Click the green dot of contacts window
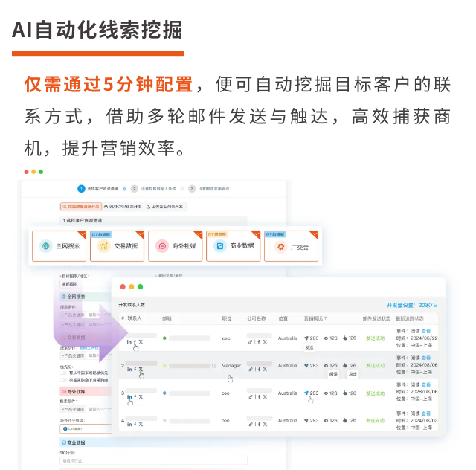Image resolution: width=476 pixels, height=470 pixels. pos(141,286)
